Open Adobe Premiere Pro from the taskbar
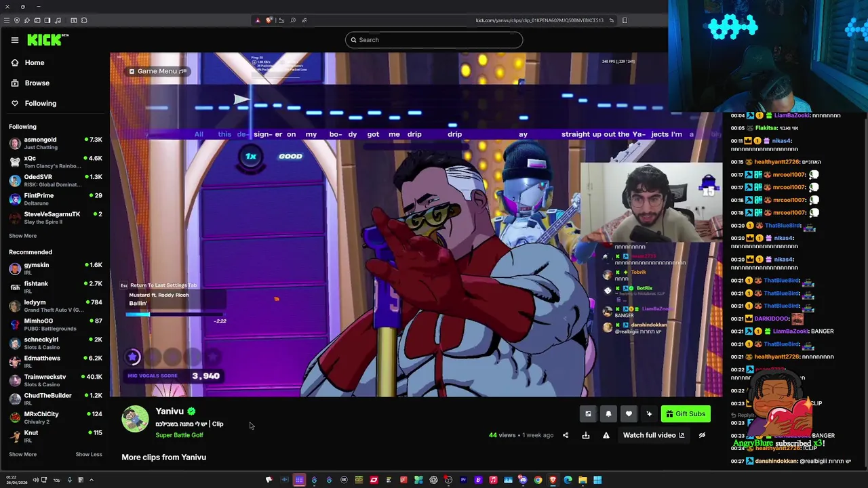 tap(463, 480)
